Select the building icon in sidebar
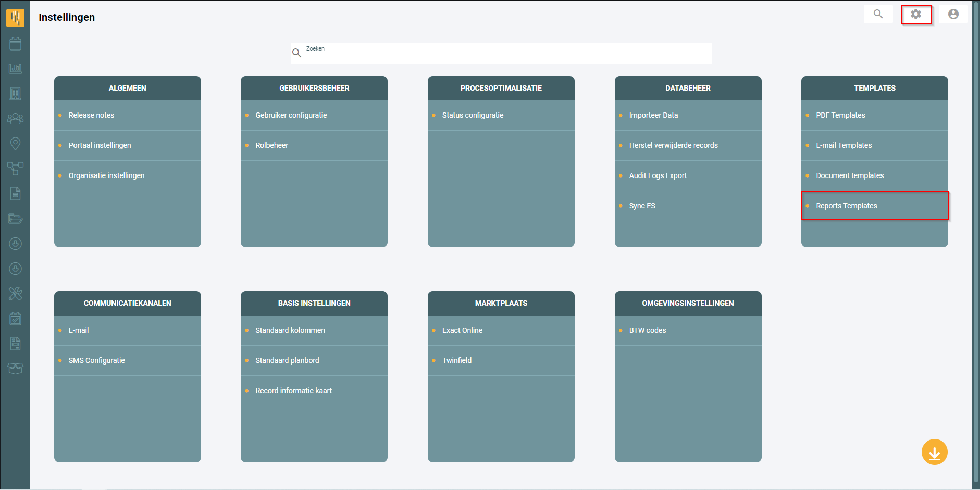The width and height of the screenshot is (980, 490). [15, 94]
